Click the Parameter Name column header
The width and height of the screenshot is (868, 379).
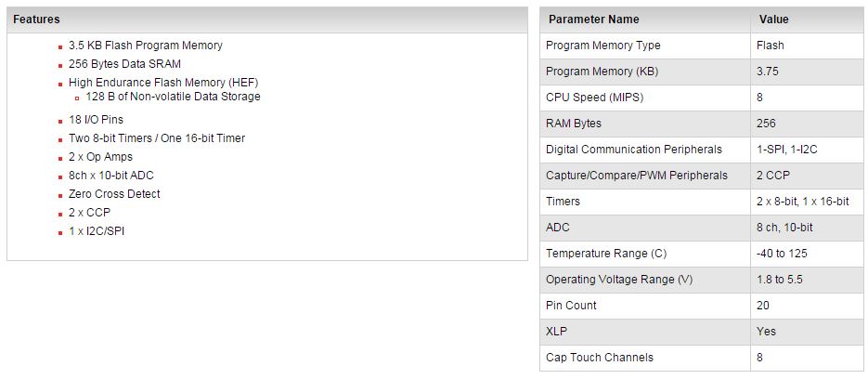click(645, 20)
